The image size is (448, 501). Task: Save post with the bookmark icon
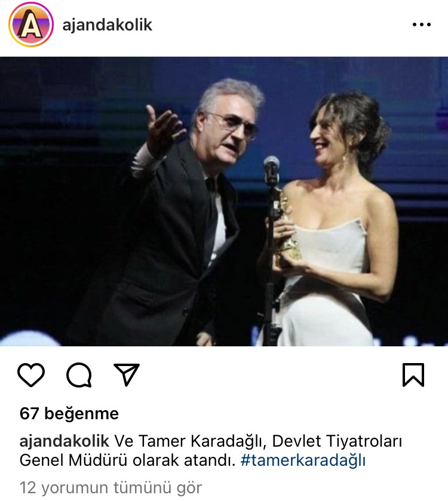(413, 375)
